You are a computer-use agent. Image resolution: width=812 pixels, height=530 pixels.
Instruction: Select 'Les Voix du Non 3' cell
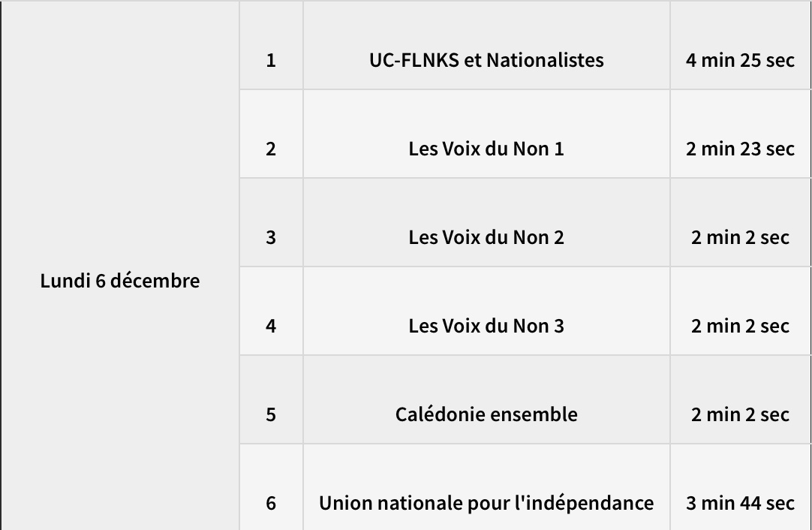pos(486,327)
